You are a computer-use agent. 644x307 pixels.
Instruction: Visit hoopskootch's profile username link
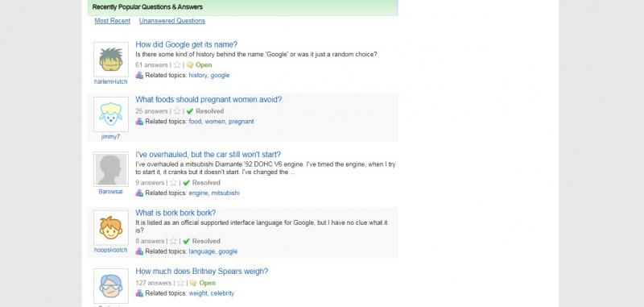[111, 250]
